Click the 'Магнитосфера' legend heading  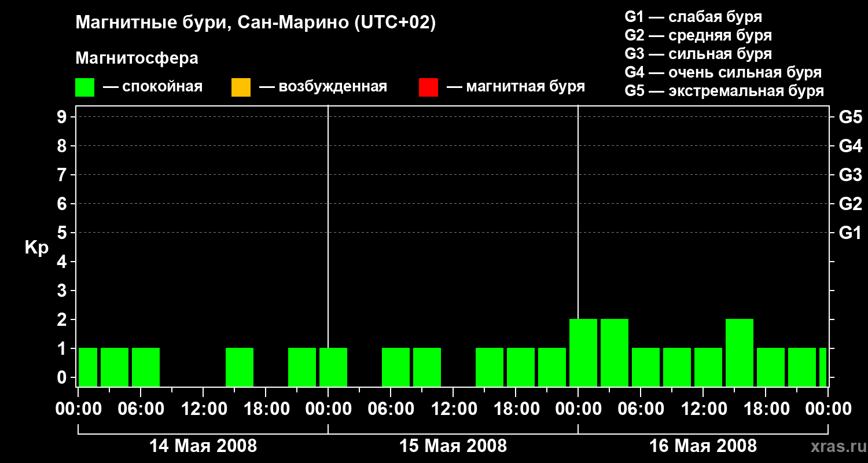point(137,58)
